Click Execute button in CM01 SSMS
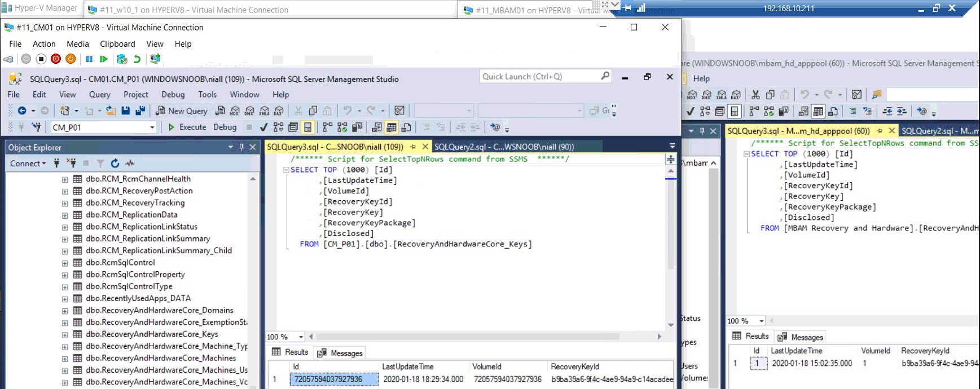This screenshot has height=389, width=980. 187,127
